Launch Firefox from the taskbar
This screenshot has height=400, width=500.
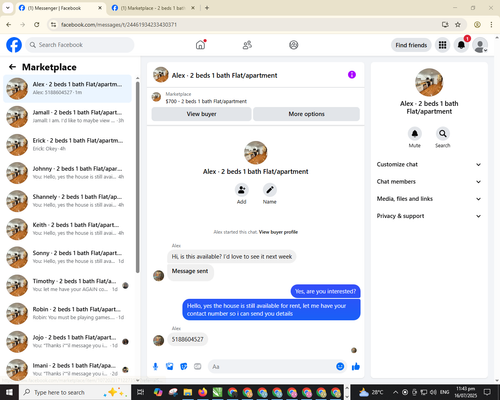point(202,392)
